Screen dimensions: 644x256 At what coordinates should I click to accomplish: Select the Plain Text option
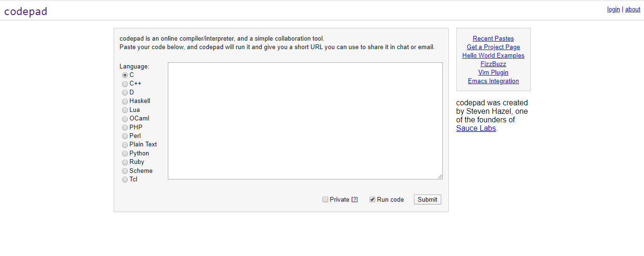click(x=125, y=145)
